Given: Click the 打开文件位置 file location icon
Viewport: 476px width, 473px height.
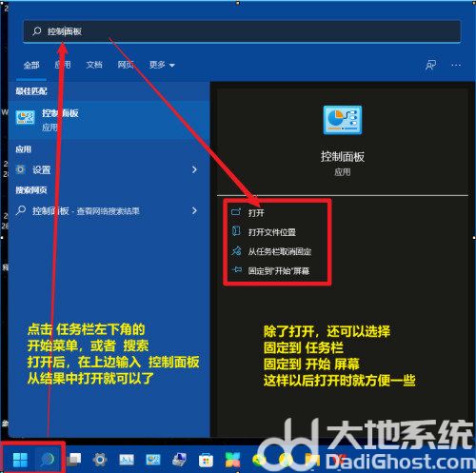Looking at the screenshot, I should click(236, 231).
